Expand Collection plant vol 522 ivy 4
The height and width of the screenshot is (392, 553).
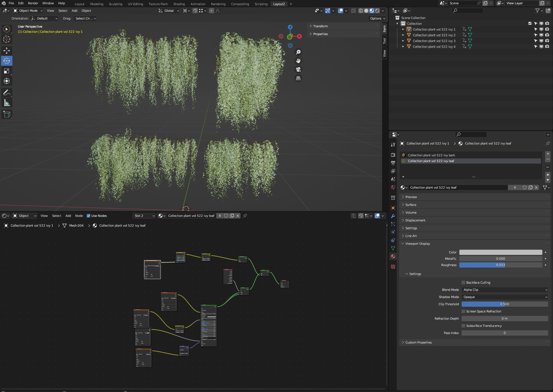click(403, 47)
